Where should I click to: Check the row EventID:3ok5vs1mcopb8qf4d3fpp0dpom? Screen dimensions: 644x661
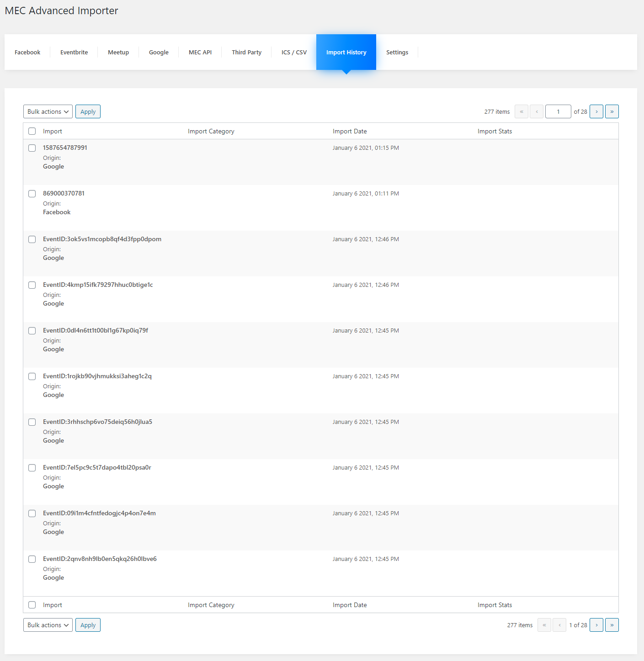(32, 239)
